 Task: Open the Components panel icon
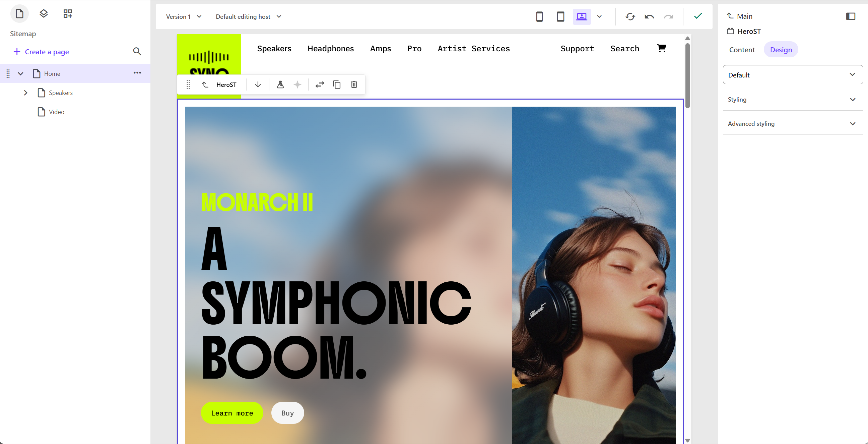[68, 13]
